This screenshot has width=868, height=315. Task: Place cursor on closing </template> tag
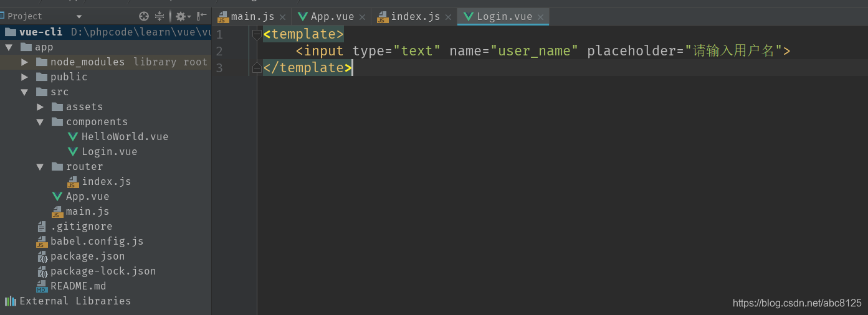click(x=308, y=67)
